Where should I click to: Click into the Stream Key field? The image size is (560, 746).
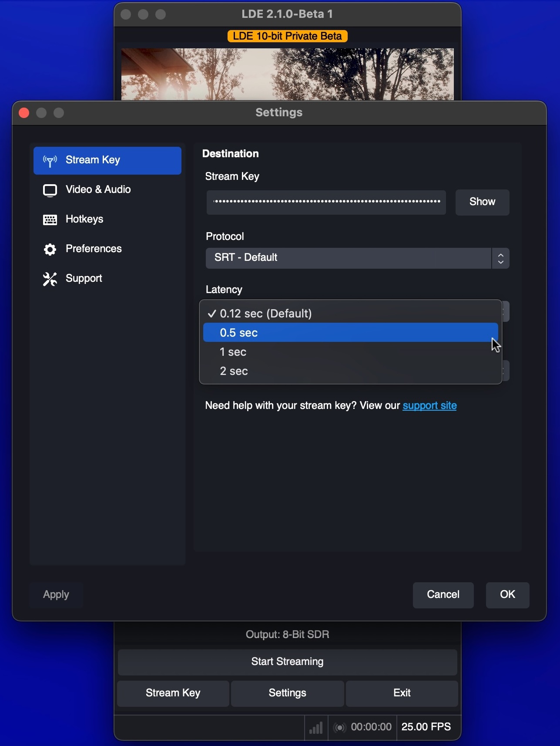point(326,202)
